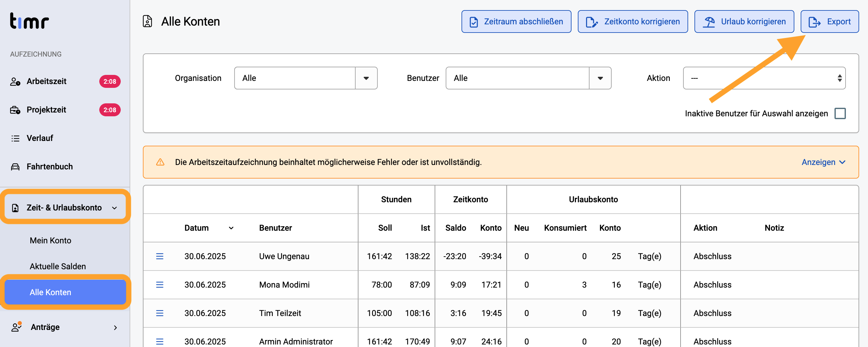Click the Benutzer input field showing Alle
The image size is (868, 347).
517,78
